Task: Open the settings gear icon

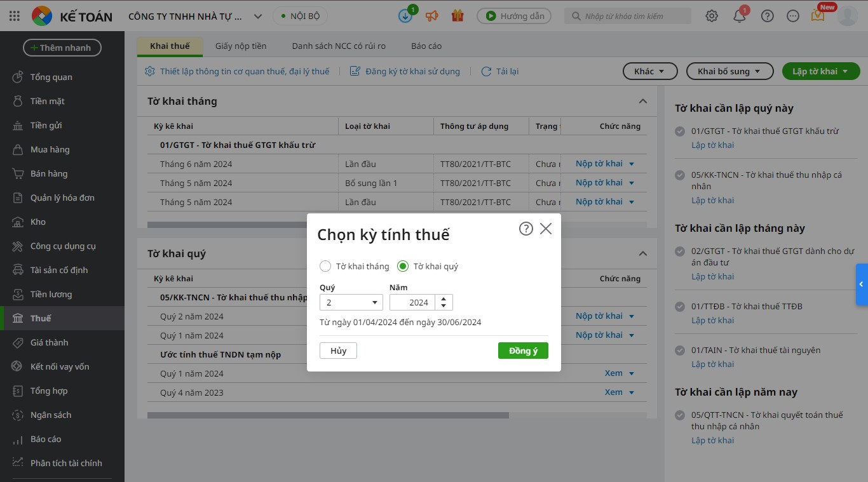Action: click(712, 16)
